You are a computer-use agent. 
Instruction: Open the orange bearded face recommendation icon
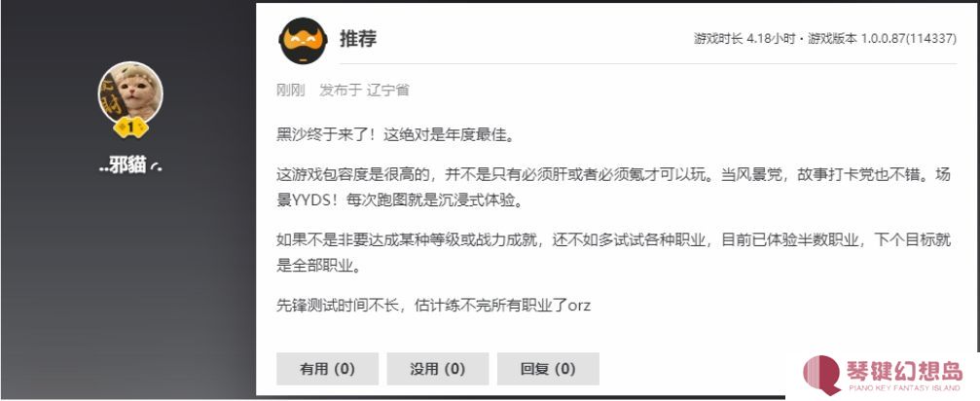[303, 41]
